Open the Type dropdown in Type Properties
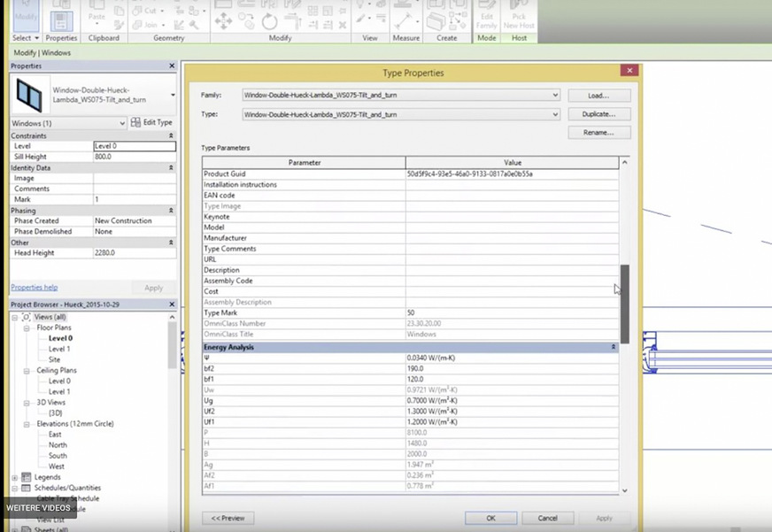 point(555,114)
